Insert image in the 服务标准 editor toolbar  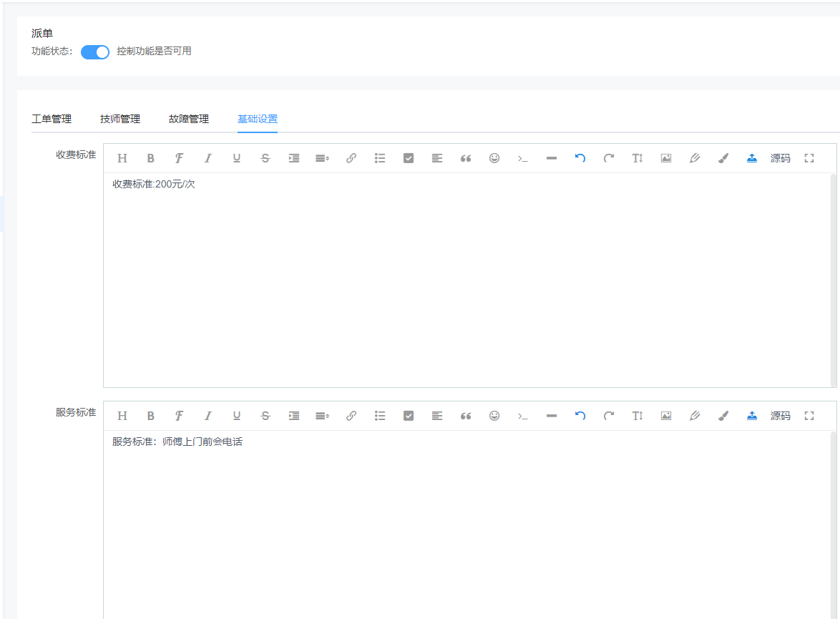coord(666,416)
